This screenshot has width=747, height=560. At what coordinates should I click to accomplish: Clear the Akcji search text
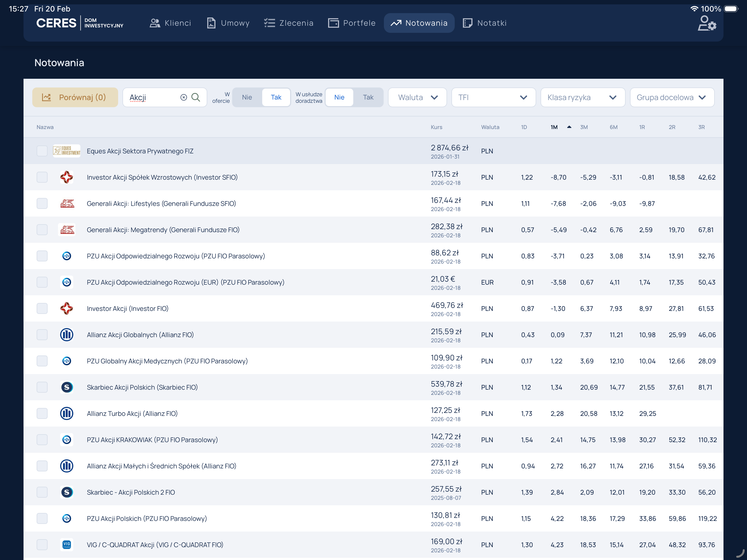pos(184,97)
